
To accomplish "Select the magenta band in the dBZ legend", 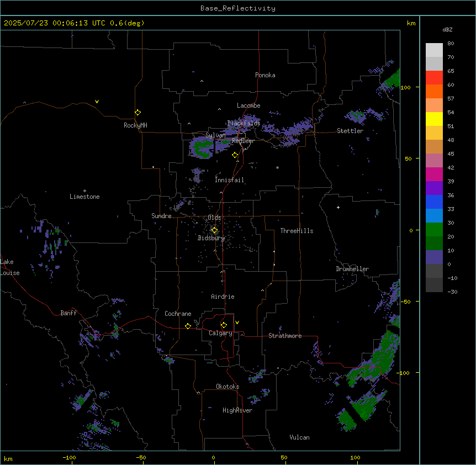I will (x=434, y=174).
